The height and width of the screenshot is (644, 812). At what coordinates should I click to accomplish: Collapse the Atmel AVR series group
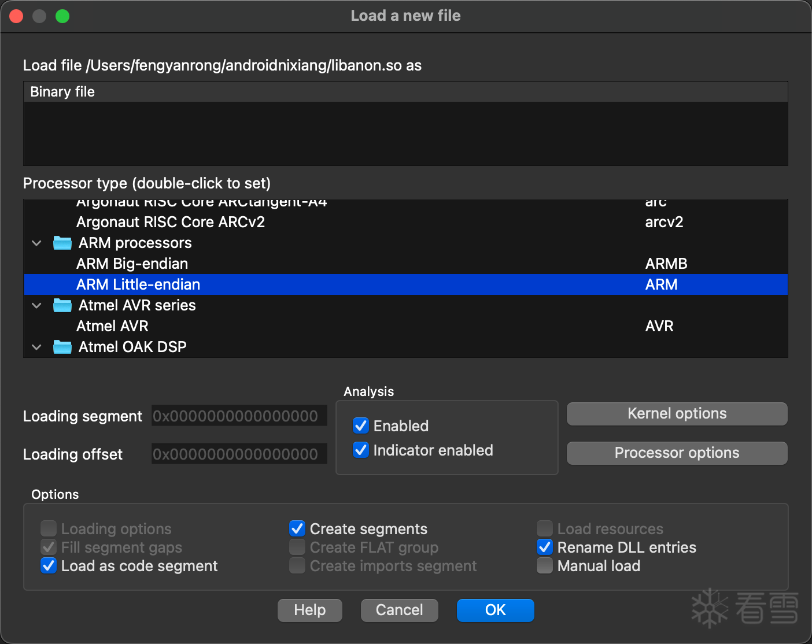36,306
